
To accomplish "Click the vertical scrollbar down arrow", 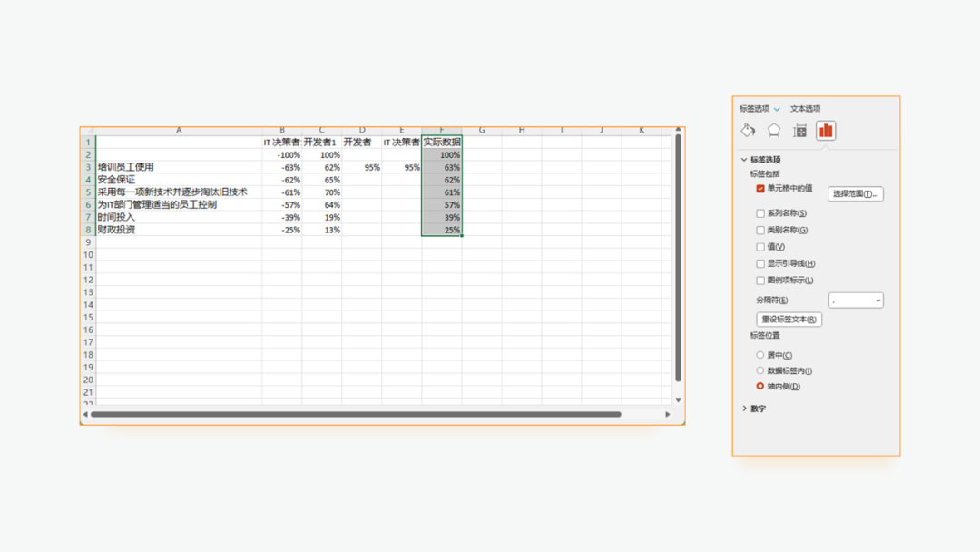I will 678,399.
